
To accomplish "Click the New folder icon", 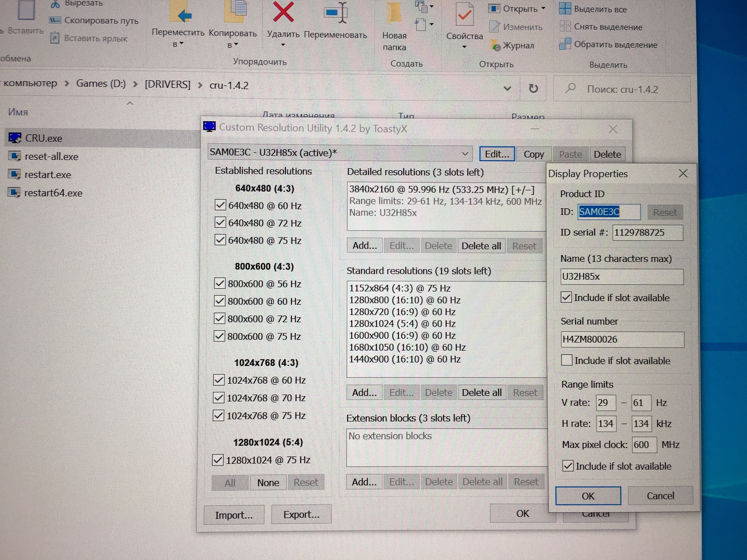I will click(394, 14).
